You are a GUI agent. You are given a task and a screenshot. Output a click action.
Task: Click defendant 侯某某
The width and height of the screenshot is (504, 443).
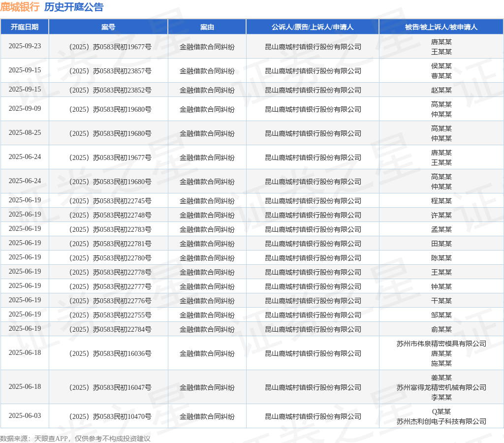tap(441, 66)
